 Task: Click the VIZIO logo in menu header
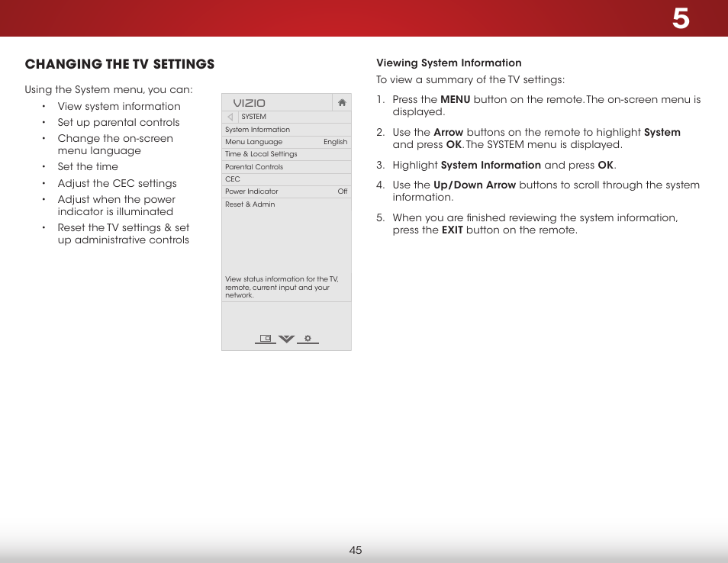(249, 103)
